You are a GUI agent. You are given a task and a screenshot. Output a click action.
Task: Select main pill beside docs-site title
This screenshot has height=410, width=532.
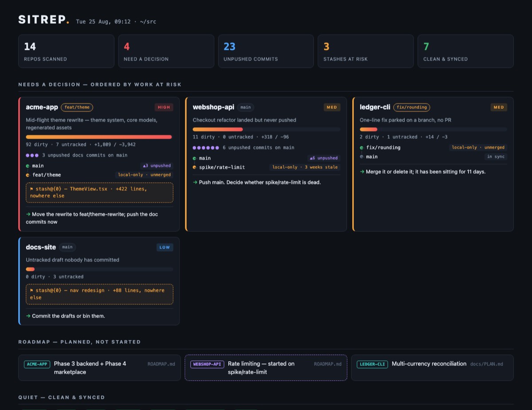point(67,247)
